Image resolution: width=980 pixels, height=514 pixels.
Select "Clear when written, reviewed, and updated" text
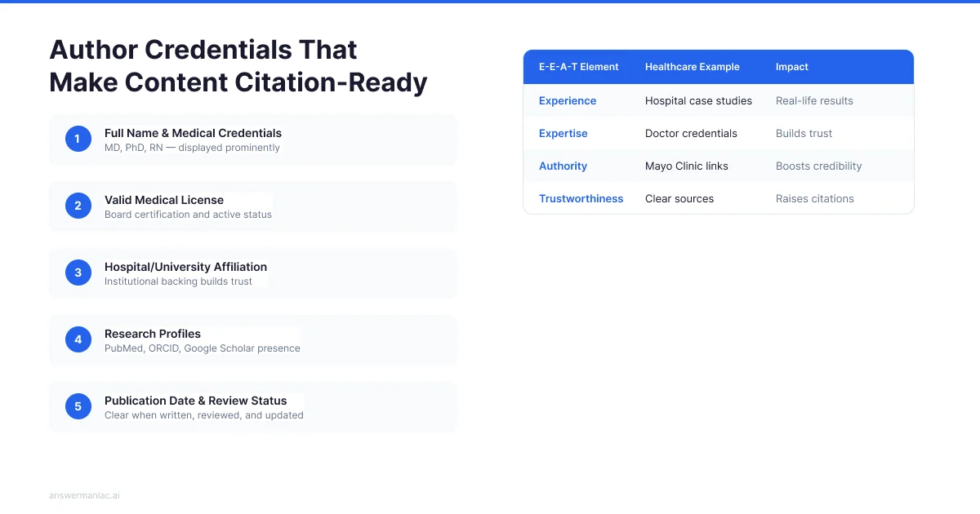click(204, 415)
